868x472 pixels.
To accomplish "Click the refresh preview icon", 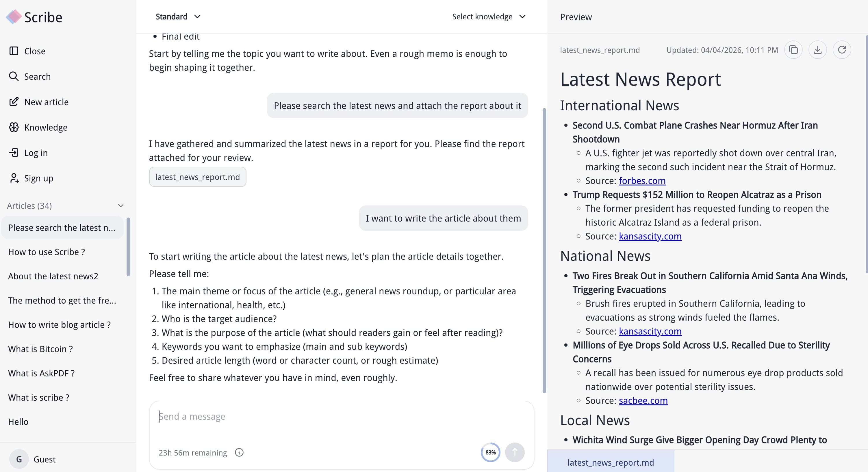I will coord(842,50).
